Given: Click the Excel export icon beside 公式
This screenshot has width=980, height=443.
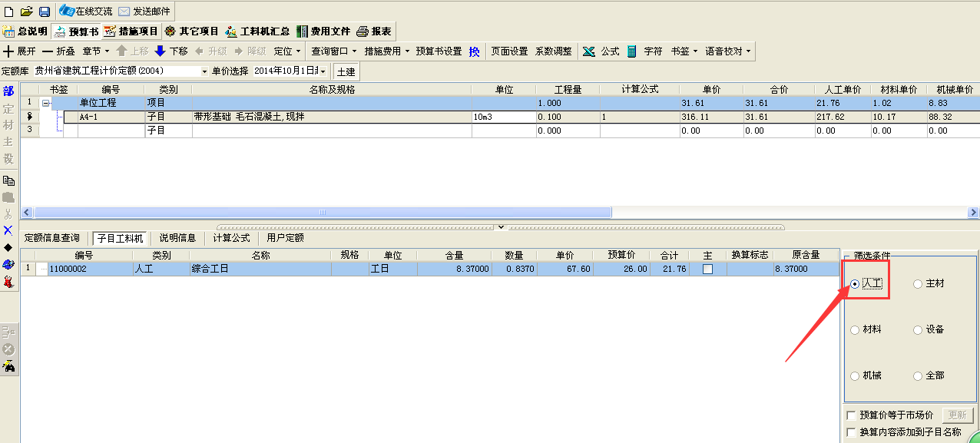Looking at the screenshot, I should pos(589,51).
